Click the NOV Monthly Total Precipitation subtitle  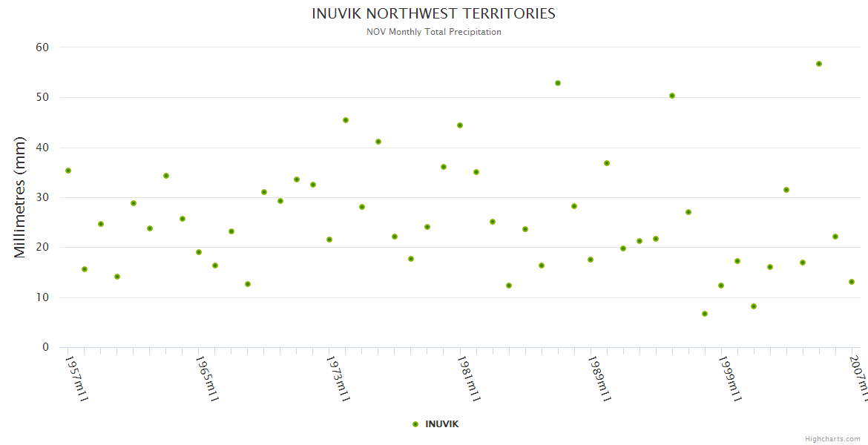pos(433,32)
